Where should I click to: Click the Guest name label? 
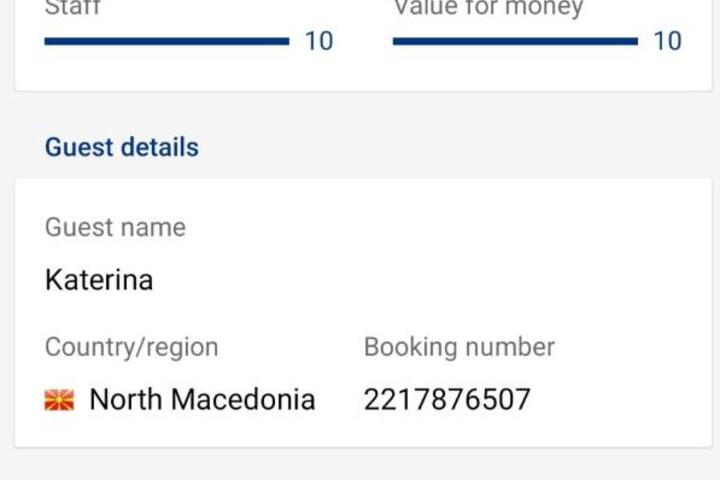coord(115,227)
